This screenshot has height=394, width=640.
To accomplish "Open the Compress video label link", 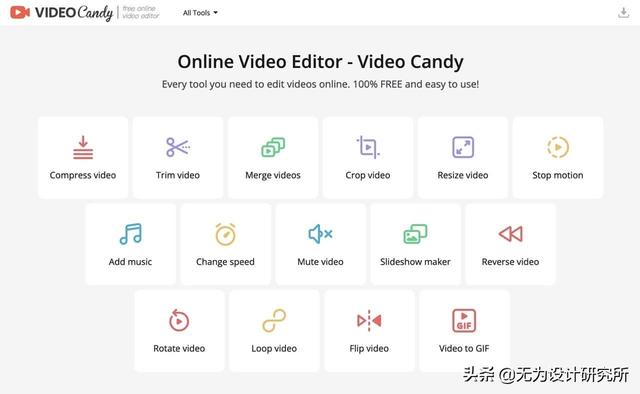I will coord(83,175).
